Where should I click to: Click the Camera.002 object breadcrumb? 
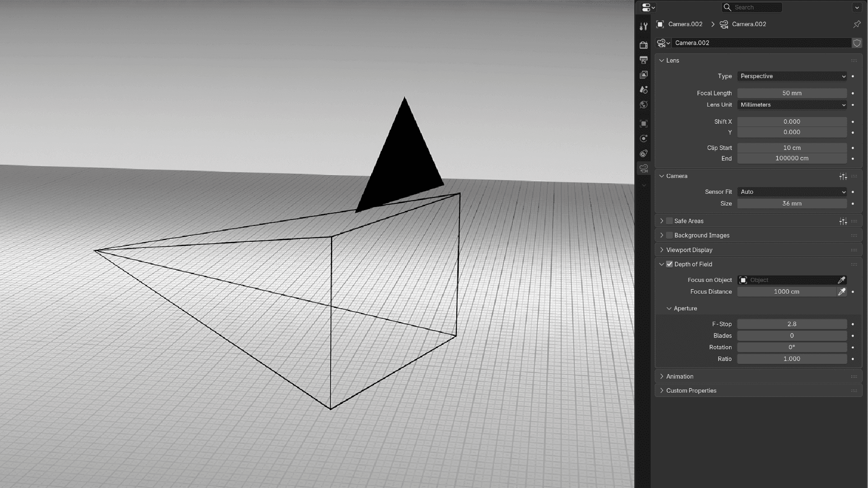click(x=685, y=24)
